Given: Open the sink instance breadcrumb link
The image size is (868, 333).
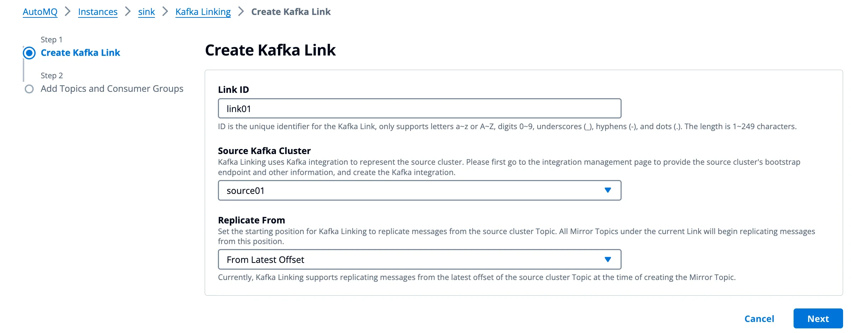Looking at the screenshot, I should pyautogui.click(x=146, y=11).
